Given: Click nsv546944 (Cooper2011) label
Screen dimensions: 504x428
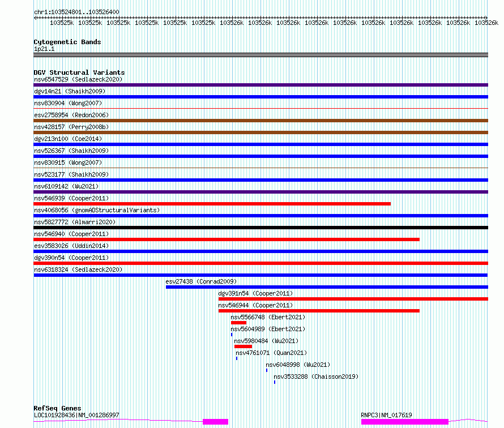Looking at the screenshot, I should (255, 305).
